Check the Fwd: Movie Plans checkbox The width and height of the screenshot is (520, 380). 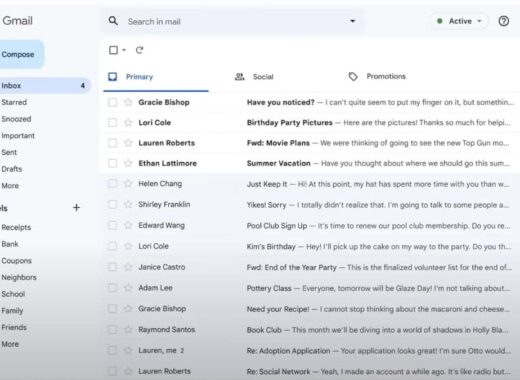(x=113, y=143)
